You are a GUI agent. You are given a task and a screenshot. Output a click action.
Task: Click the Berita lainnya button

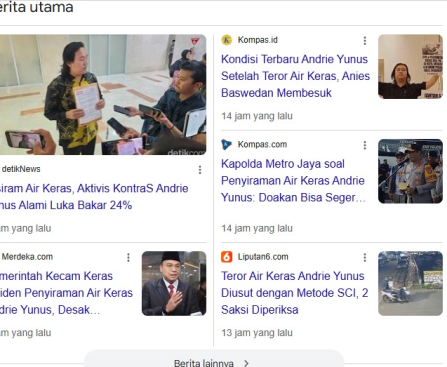click(214, 360)
